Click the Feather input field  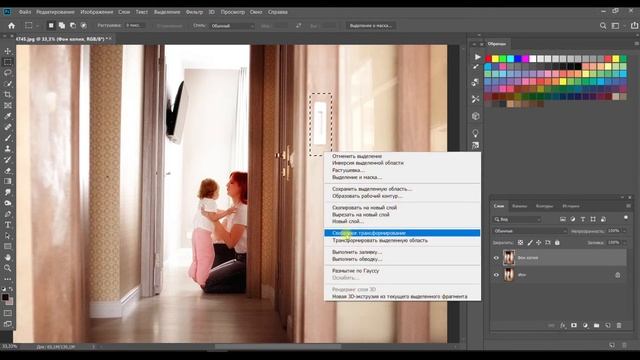tap(135, 26)
